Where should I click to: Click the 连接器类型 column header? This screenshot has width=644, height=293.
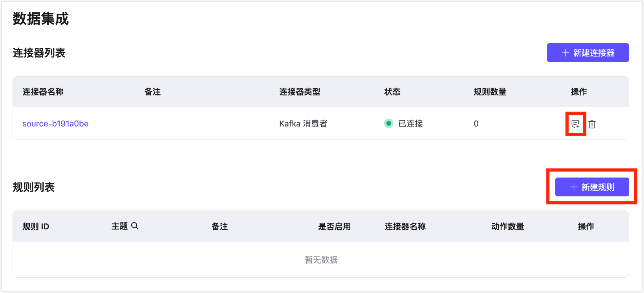click(300, 92)
